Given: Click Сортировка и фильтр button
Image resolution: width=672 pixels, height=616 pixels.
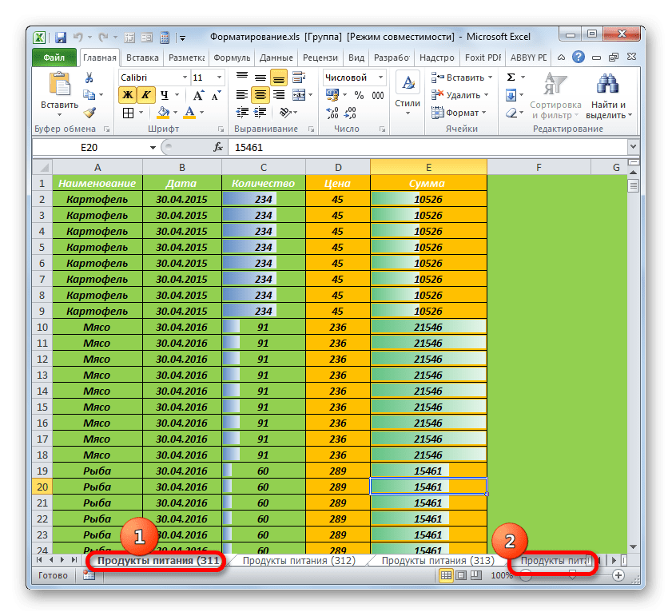Looking at the screenshot, I should [x=555, y=95].
